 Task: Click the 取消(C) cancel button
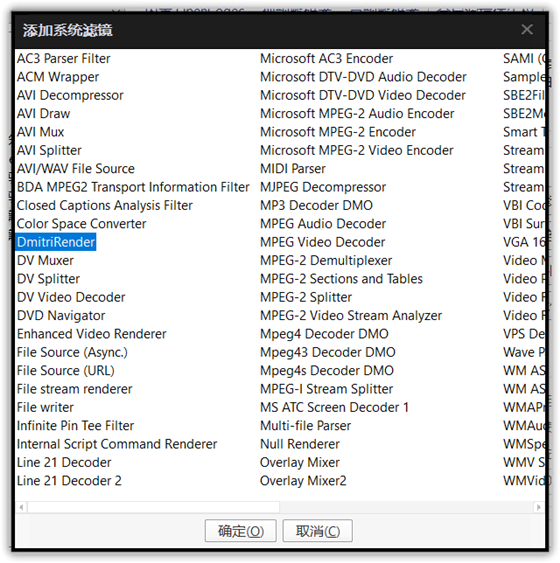[x=317, y=530]
